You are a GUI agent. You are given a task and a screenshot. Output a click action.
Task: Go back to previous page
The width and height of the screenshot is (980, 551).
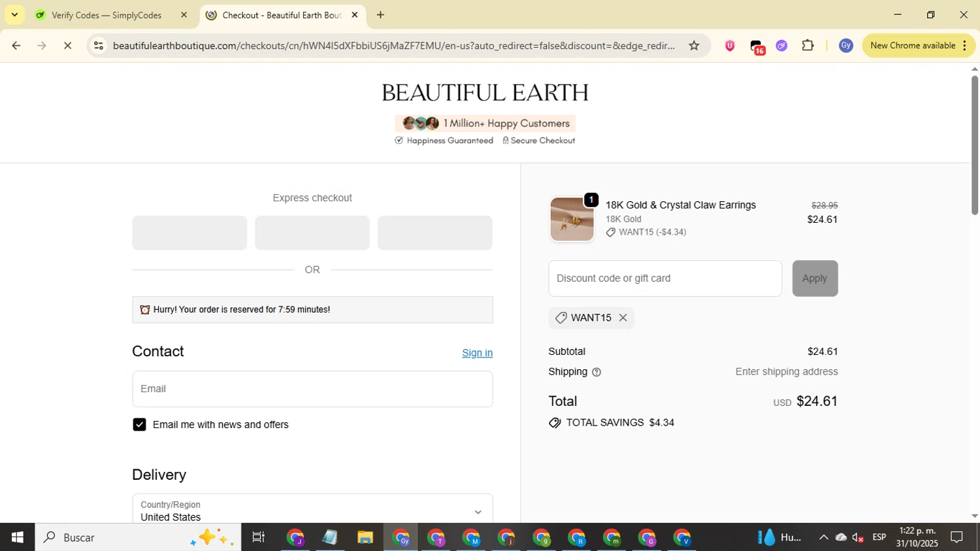coord(16,46)
